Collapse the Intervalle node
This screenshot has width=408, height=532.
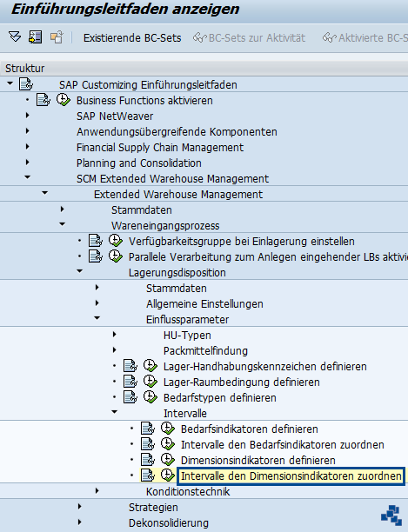114,411
